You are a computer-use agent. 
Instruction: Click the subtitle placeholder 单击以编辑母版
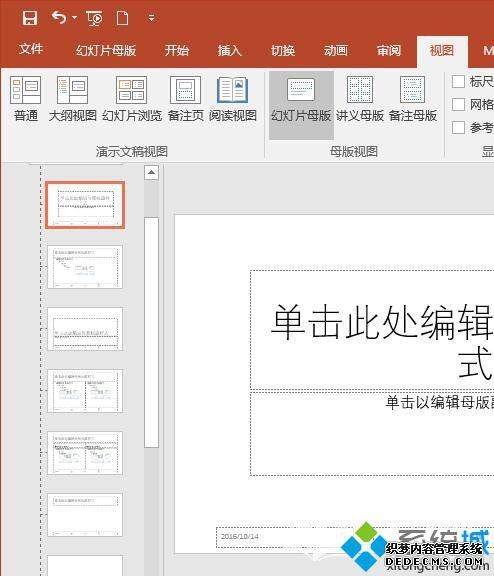[x=372, y=433]
